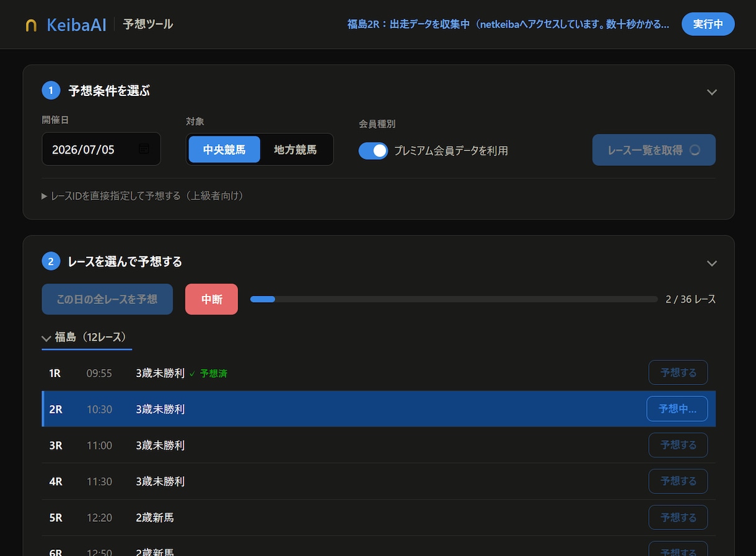Click この日の全レースを予想 button
Image resolution: width=756 pixels, height=556 pixels.
[107, 299]
